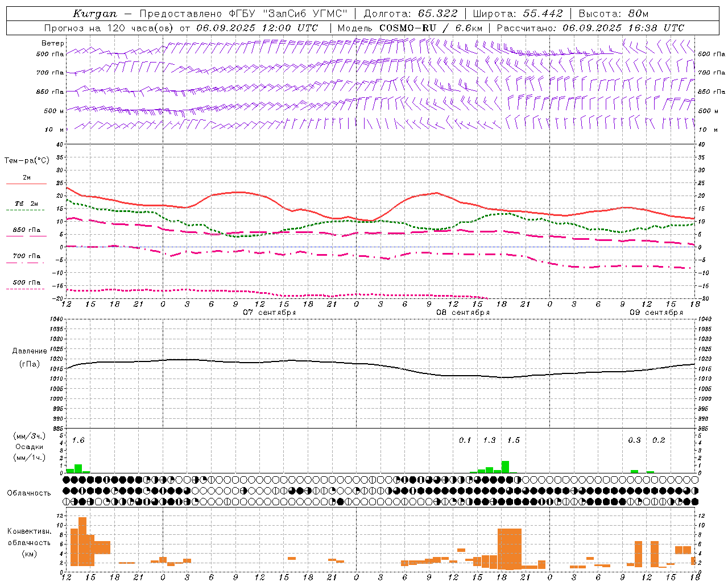The width and height of the screenshot is (728, 582).
Task: Click the "Предоставлено ФГБУ ЗапСиб УГМС" text
Action: tap(243, 14)
